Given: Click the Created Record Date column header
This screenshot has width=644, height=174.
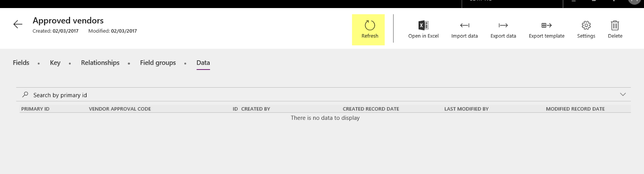Looking at the screenshot, I should [x=371, y=109].
